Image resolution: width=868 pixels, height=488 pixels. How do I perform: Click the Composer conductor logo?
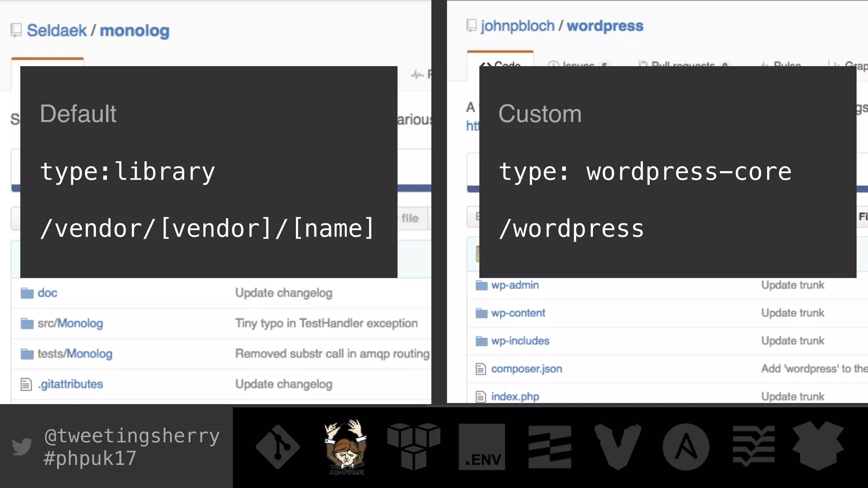coord(346,446)
